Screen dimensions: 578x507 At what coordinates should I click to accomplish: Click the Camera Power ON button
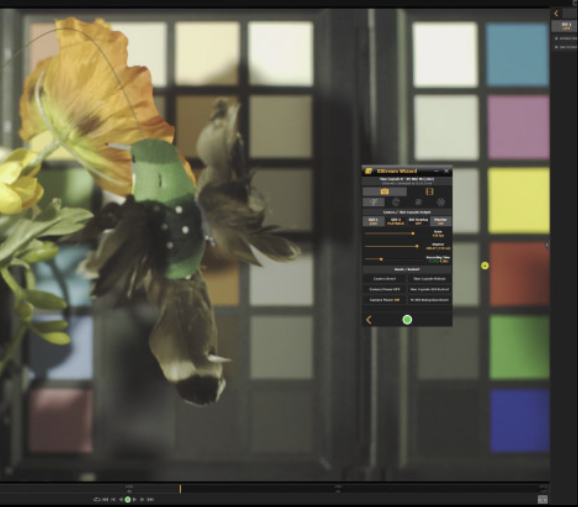(x=384, y=300)
